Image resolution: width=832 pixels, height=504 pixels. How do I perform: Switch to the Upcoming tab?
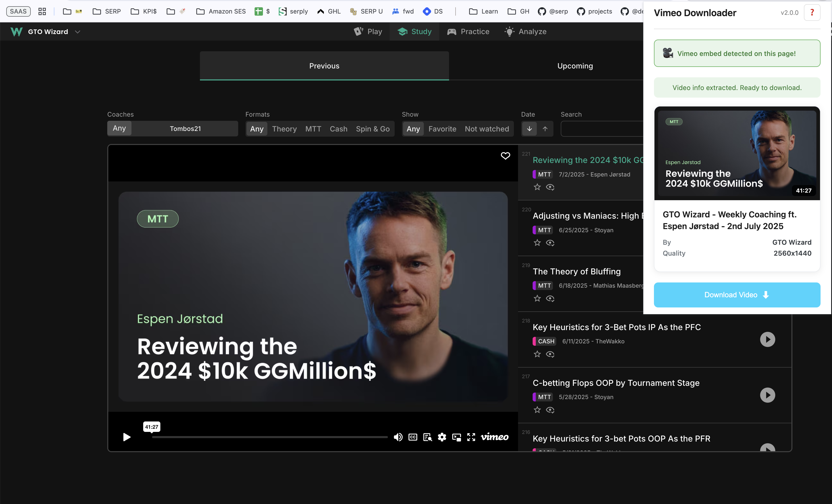point(575,66)
